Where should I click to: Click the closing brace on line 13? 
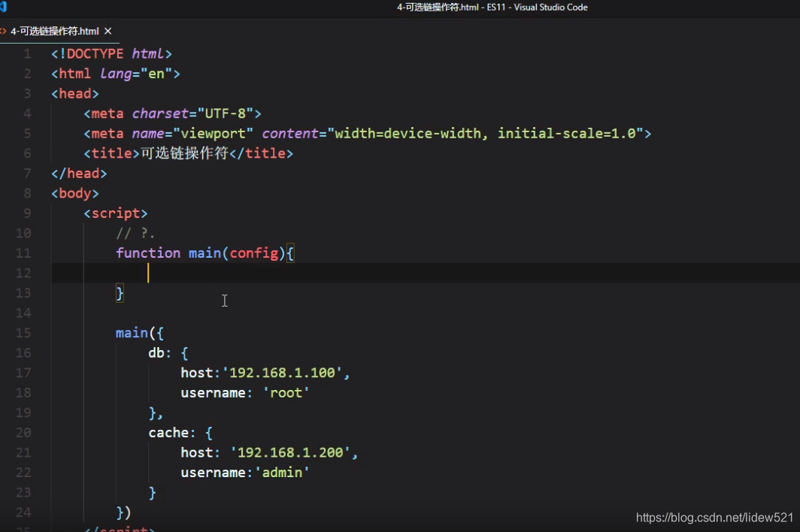pyautogui.click(x=120, y=293)
